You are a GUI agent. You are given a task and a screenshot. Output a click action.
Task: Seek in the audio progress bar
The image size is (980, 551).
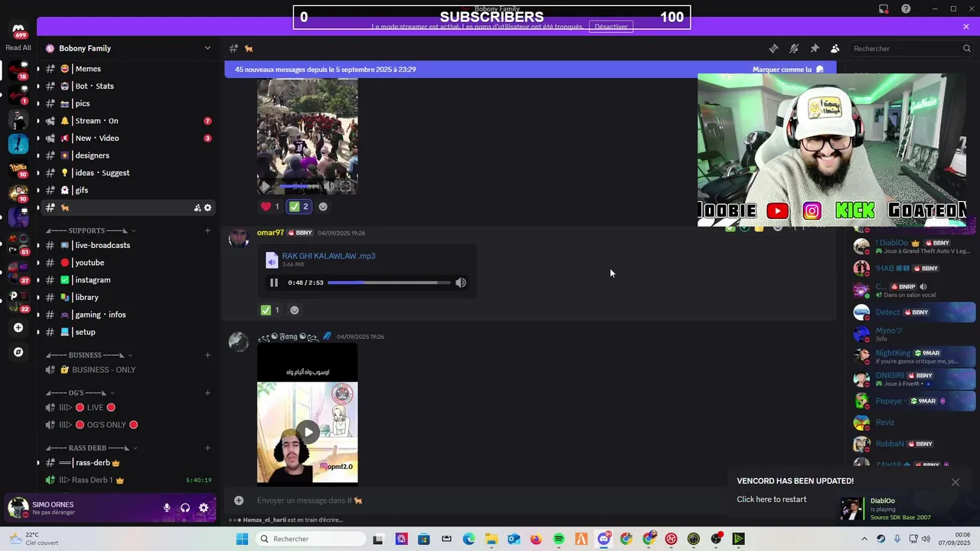389,282
